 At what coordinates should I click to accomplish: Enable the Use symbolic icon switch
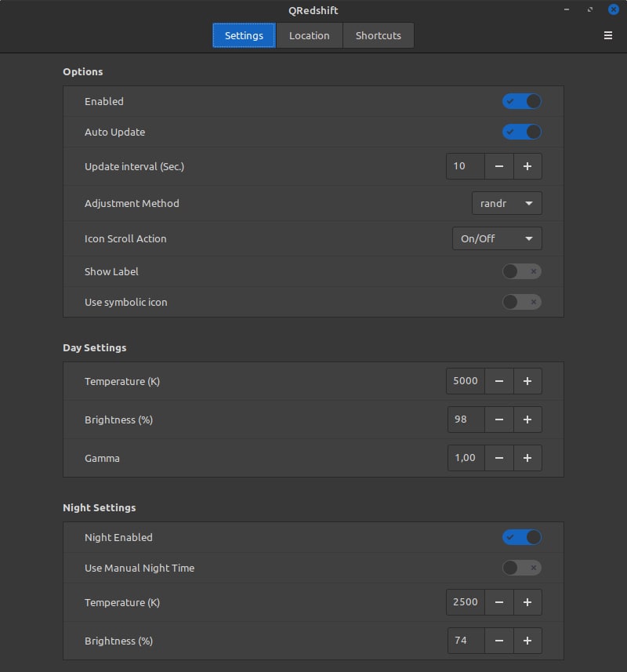pyautogui.click(x=522, y=302)
